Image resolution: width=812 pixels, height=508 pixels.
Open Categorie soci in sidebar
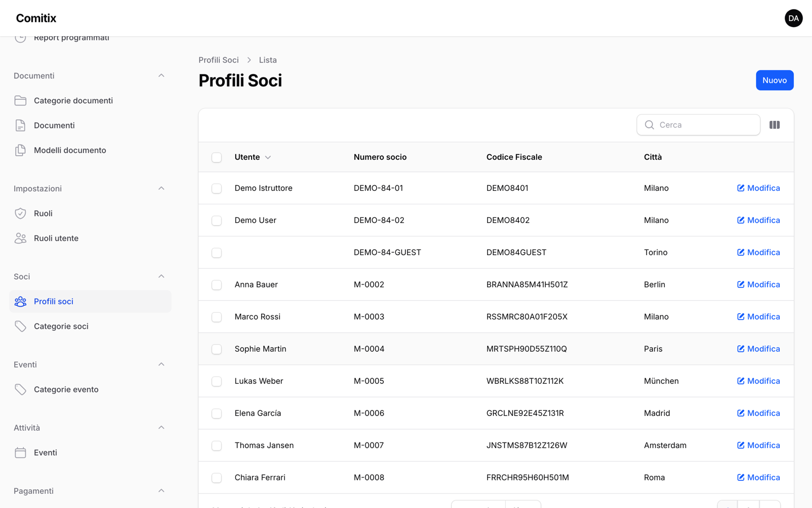pyautogui.click(x=90, y=326)
